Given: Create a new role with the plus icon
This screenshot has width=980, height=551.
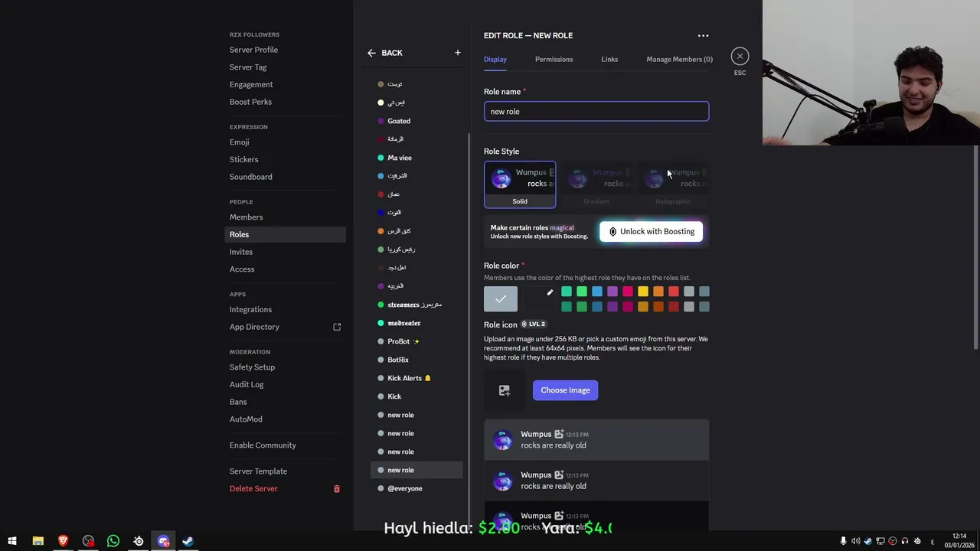Looking at the screenshot, I should coord(458,53).
